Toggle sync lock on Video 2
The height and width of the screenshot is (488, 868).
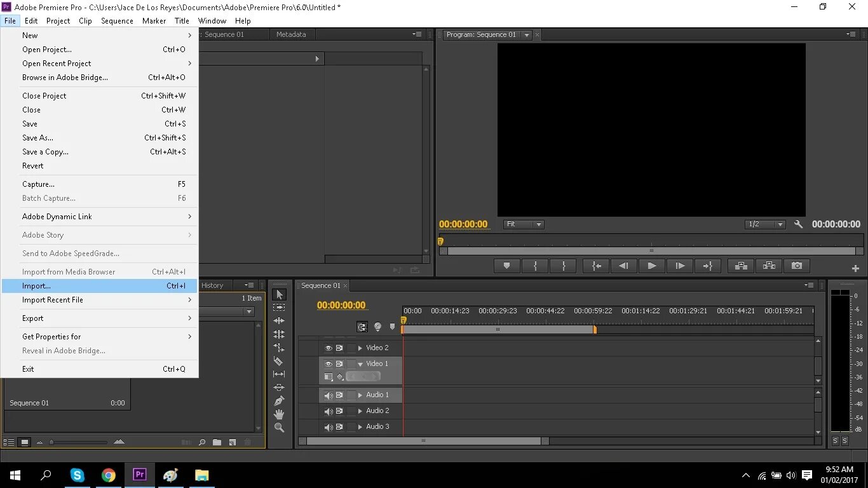339,348
